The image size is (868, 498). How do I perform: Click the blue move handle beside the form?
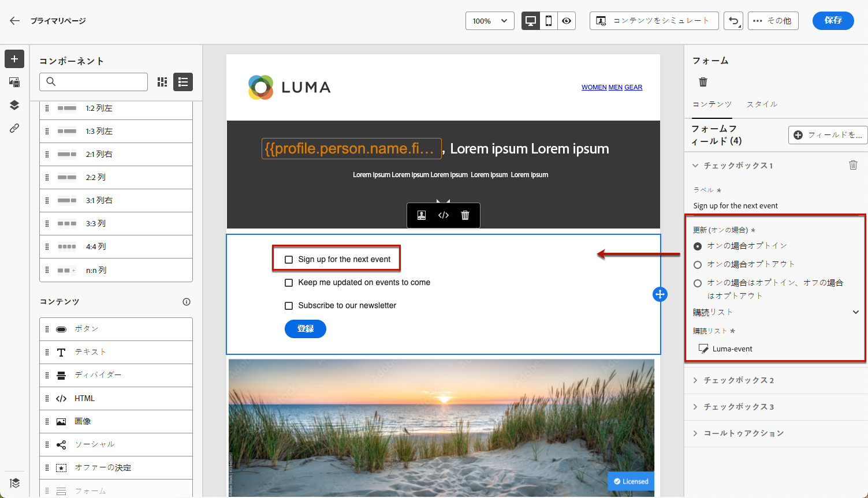point(660,294)
